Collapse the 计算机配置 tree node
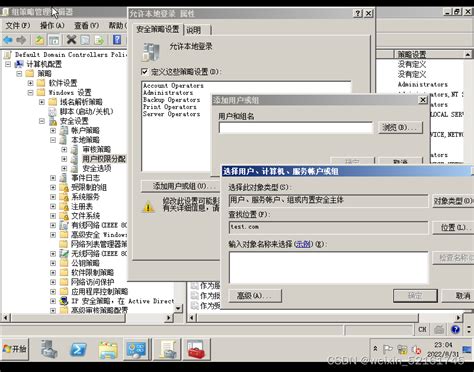The image size is (474, 372). coord(8,64)
